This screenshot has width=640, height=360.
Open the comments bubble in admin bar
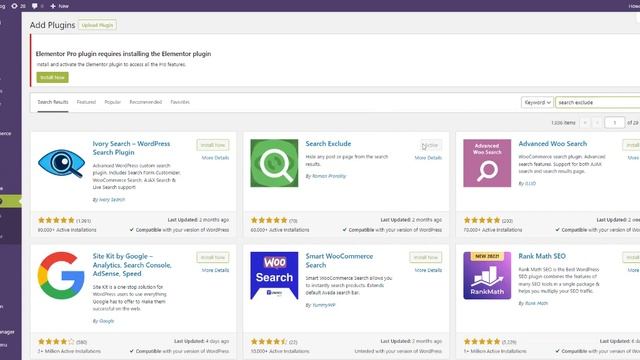pyautogui.click(x=35, y=6)
